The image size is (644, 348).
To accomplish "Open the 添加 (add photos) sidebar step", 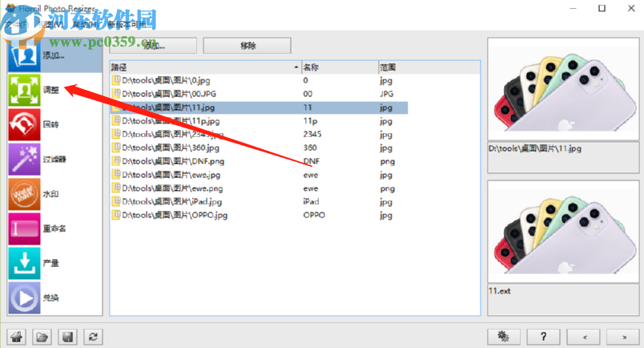I will (54, 55).
